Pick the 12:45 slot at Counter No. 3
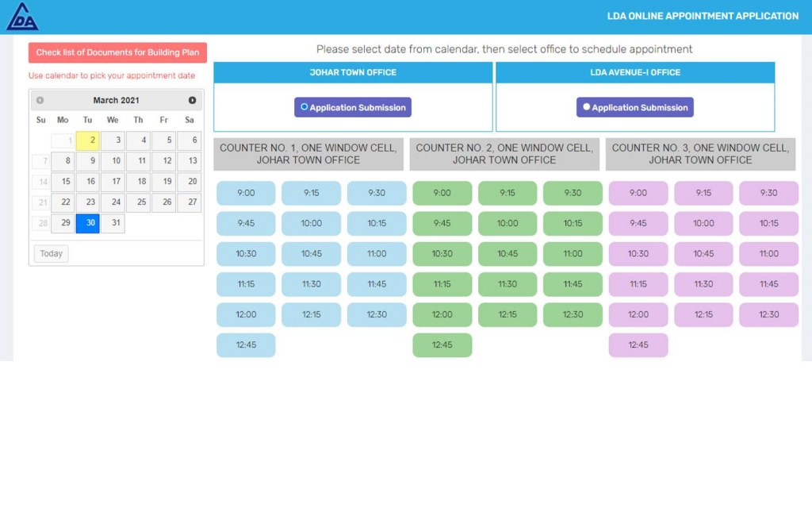 click(638, 345)
